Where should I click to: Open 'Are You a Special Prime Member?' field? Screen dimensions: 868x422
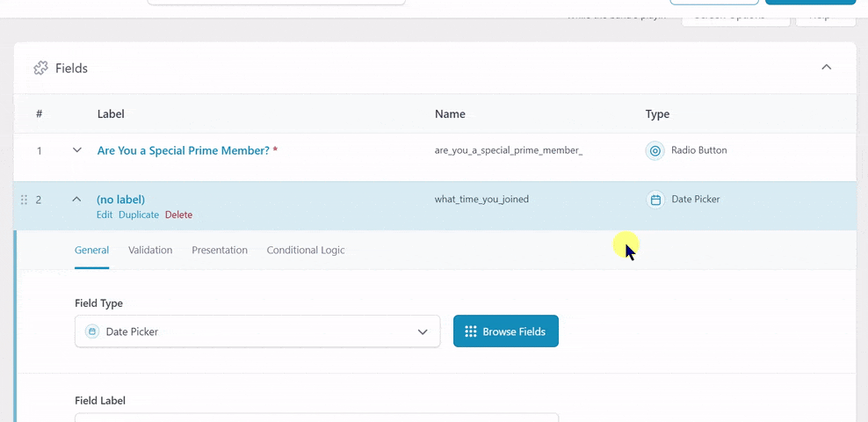(x=183, y=150)
